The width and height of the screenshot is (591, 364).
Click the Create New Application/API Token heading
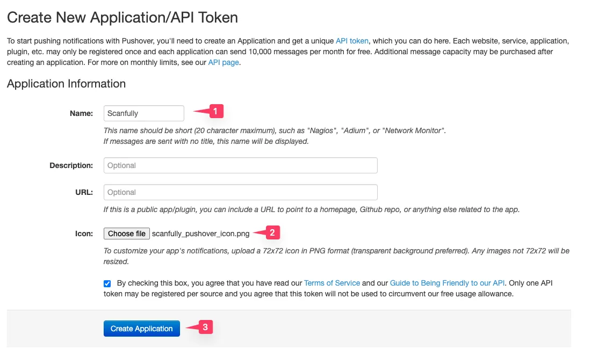coord(122,18)
